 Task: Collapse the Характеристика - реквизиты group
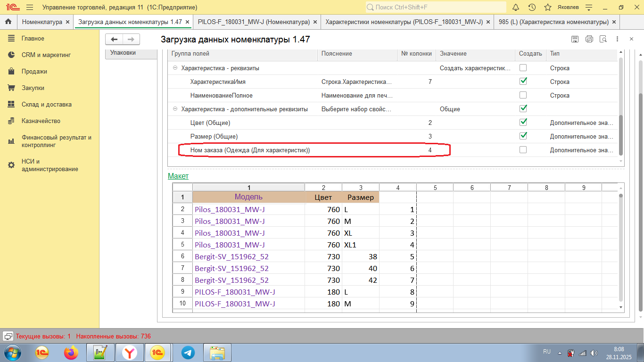point(175,68)
